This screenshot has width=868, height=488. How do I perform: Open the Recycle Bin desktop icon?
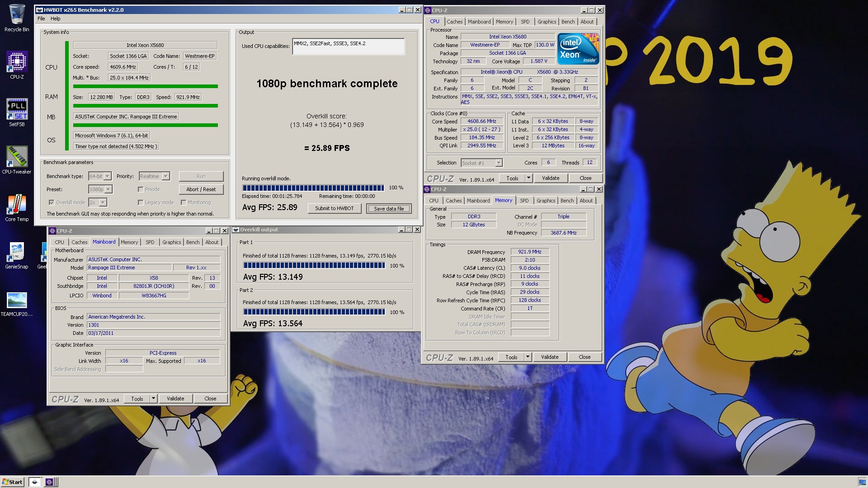(17, 18)
